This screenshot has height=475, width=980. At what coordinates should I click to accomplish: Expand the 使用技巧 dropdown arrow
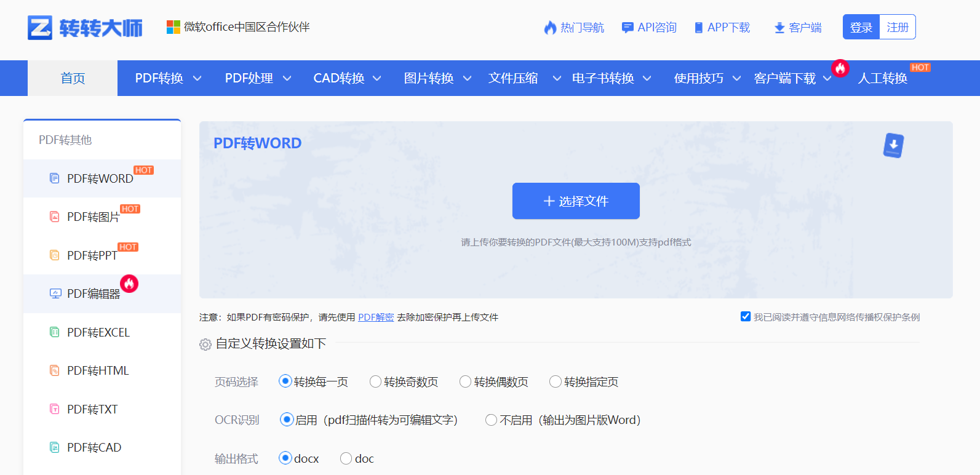click(736, 78)
